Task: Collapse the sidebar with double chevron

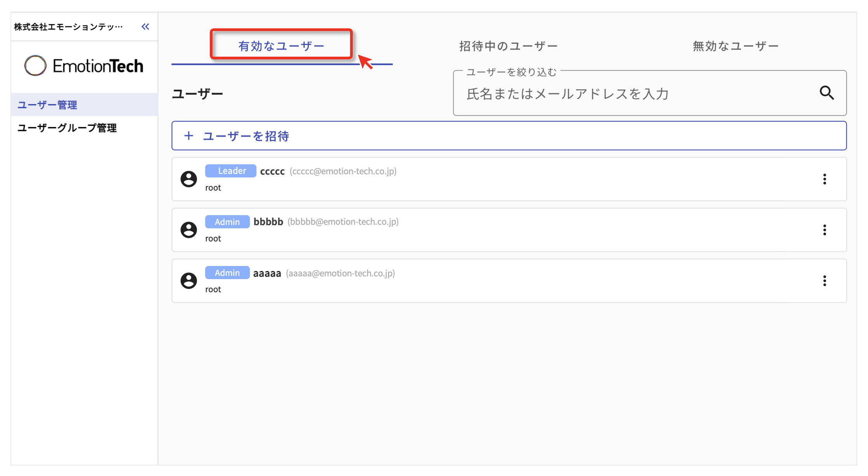Action: pos(145,27)
